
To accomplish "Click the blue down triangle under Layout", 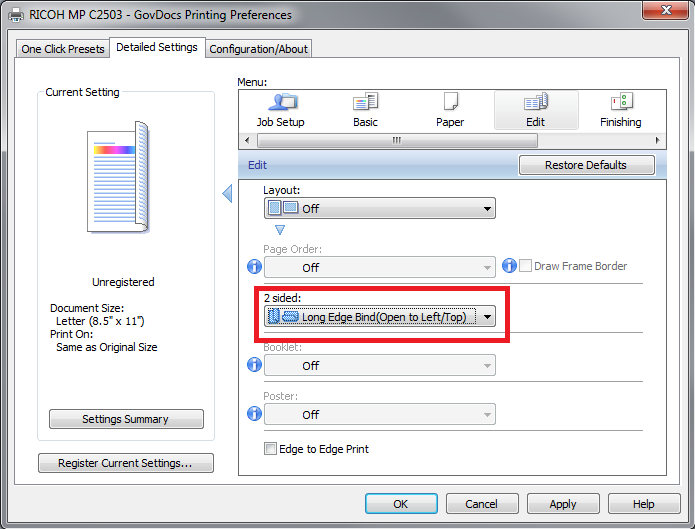I will (x=280, y=230).
